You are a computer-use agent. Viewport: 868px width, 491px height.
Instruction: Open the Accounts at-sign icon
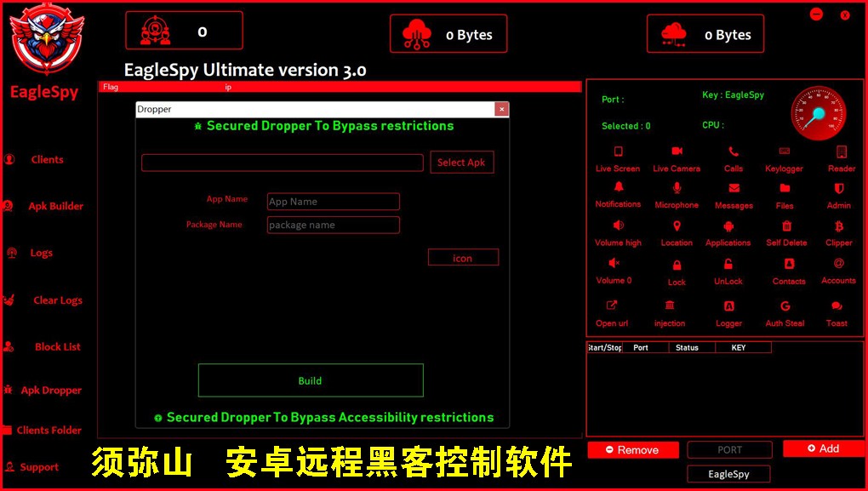(x=839, y=264)
